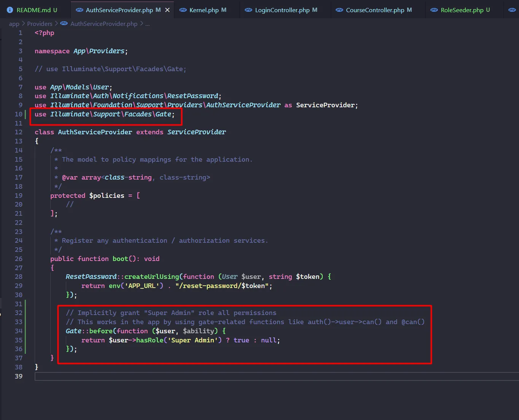The image size is (519, 420).
Task: Open the CourseController.php tab
Action: tap(375, 10)
